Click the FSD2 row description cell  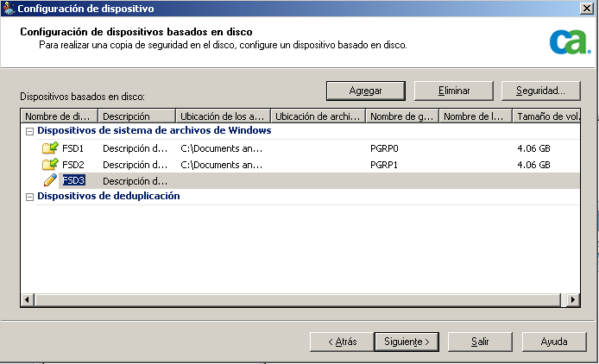[135, 165]
